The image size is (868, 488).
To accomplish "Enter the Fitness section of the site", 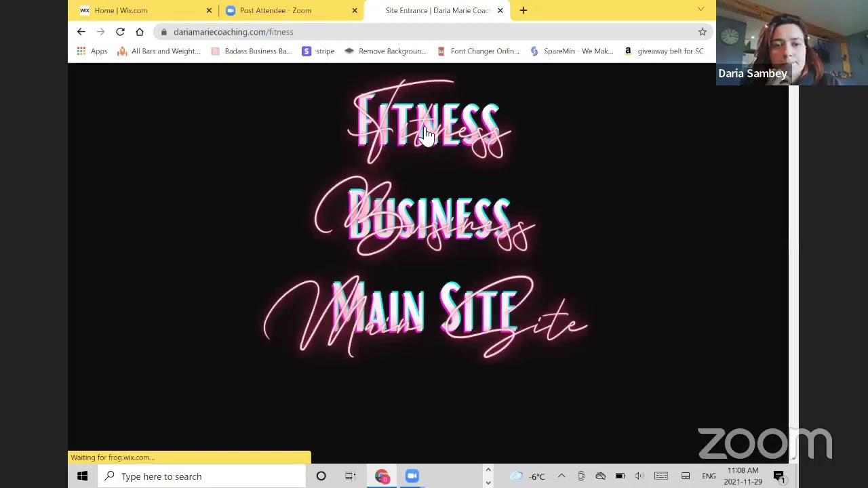I will pos(429,123).
